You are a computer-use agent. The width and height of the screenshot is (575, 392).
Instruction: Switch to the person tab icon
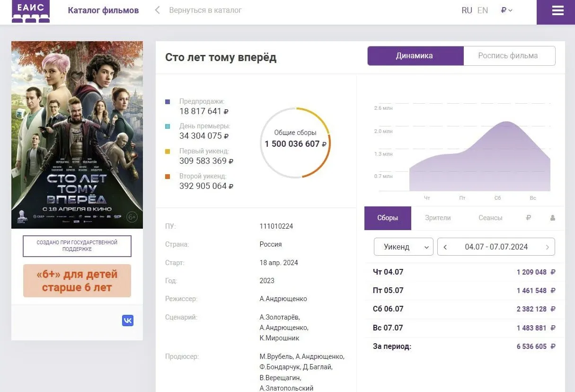point(552,218)
